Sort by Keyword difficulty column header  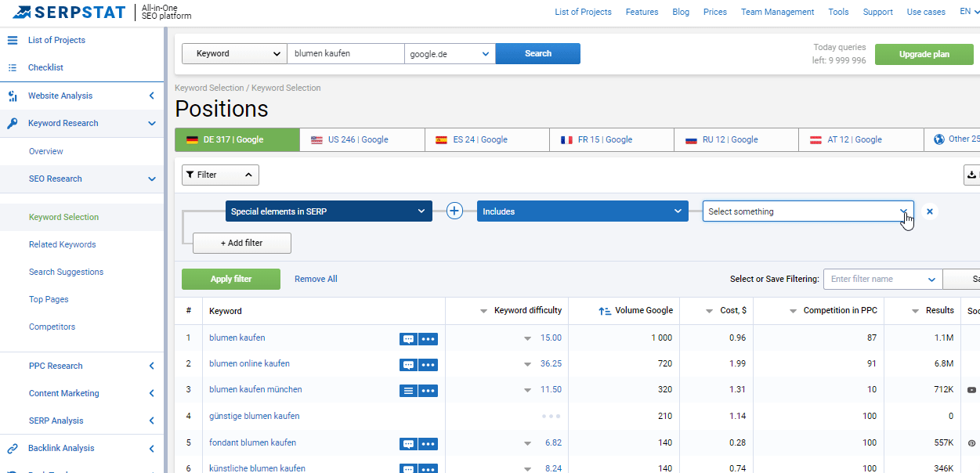(x=528, y=310)
